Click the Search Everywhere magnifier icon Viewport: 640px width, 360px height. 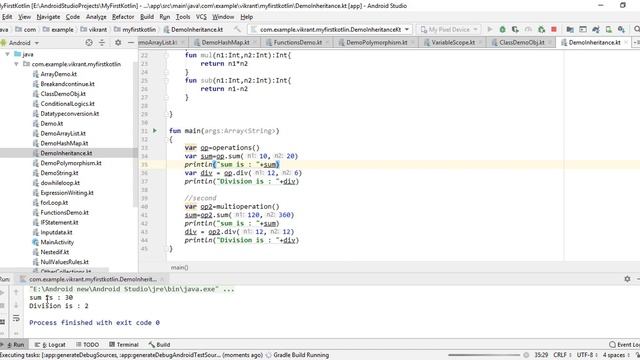coord(636,29)
